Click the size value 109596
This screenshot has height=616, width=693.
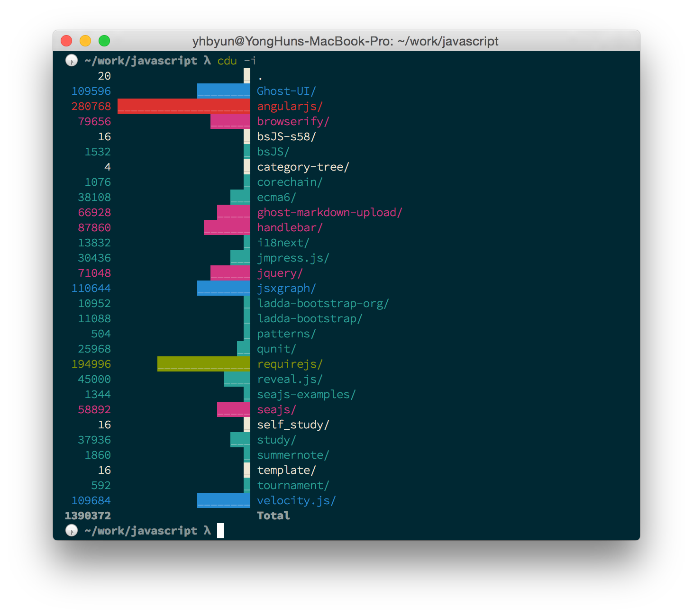tap(91, 91)
